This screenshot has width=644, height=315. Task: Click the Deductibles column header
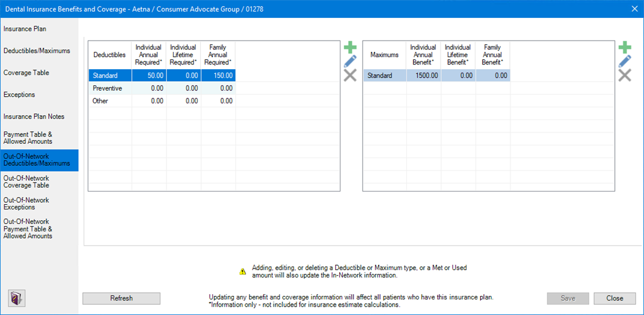pyautogui.click(x=110, y=55)
